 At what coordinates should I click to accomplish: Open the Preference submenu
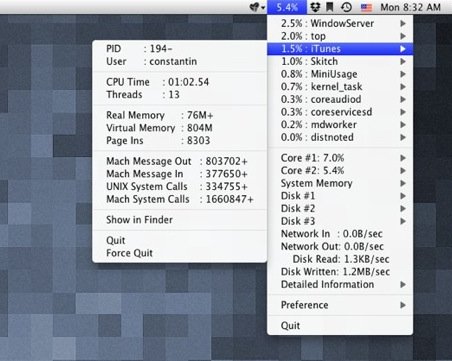pos(340,305)
